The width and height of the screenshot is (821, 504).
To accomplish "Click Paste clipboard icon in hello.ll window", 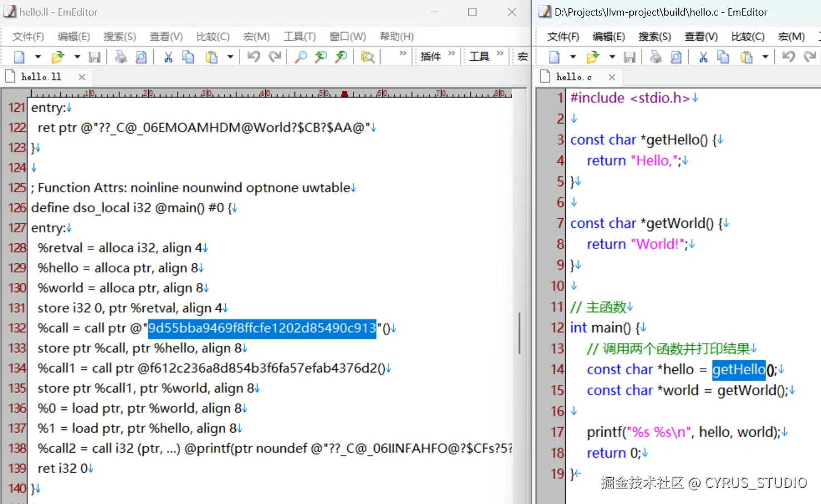I will 211,57.
